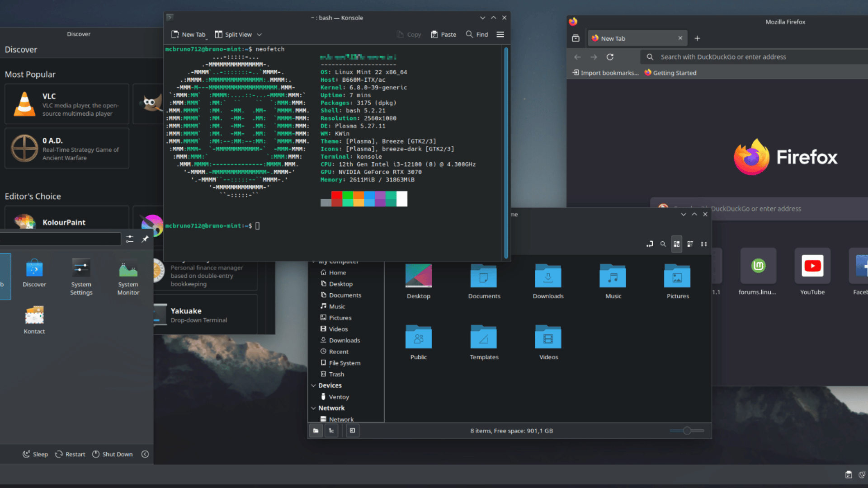Reload page in Firefox
The width and height of the screenshot is (868, 488).
[610, 57]
